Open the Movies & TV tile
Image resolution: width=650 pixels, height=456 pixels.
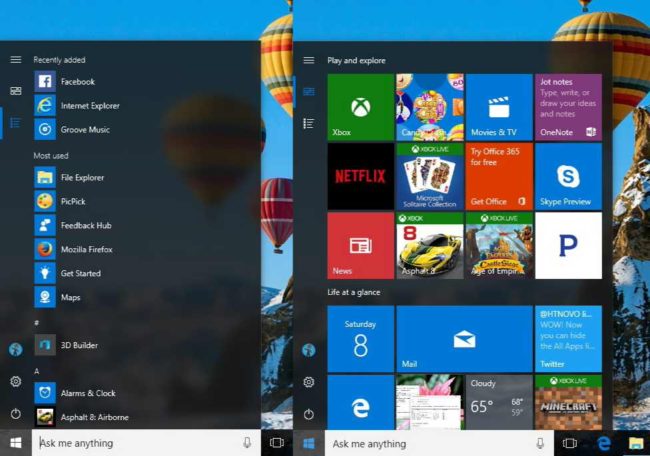[x=499, y=107]
